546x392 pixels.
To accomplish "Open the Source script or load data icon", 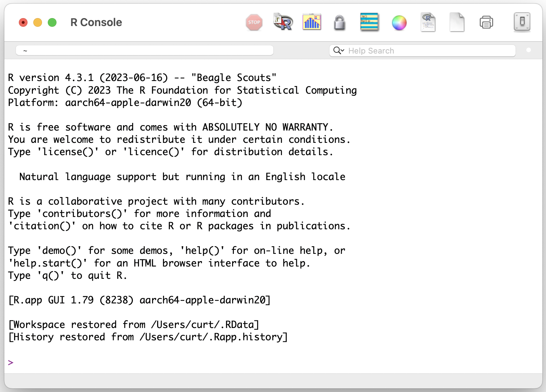I will click(x=283, y=22).
